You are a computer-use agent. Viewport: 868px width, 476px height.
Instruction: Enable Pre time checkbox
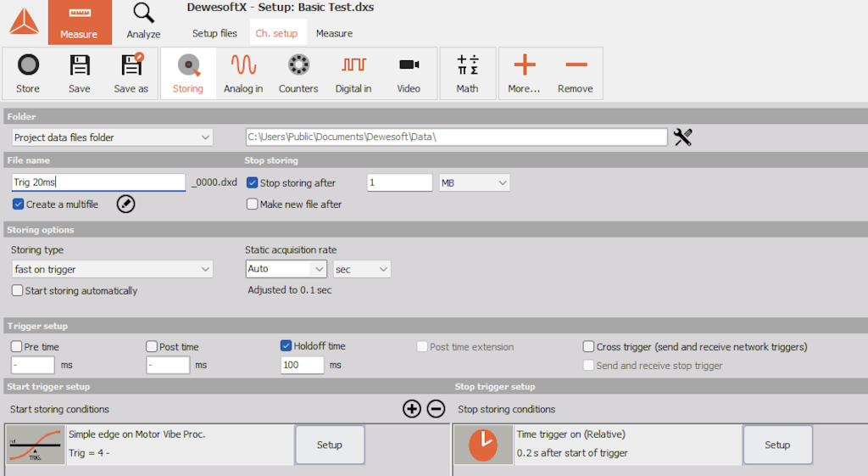(16, 346)
